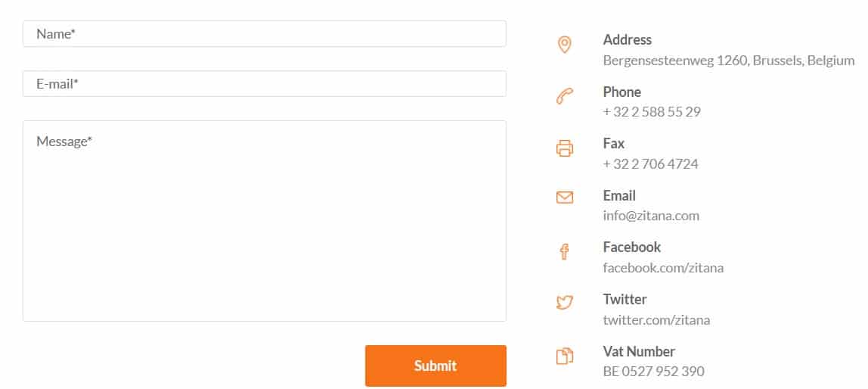This screenshot has height=389, width=868.
Task: Click the Facebook logo icon
Action: click(564, 251)
